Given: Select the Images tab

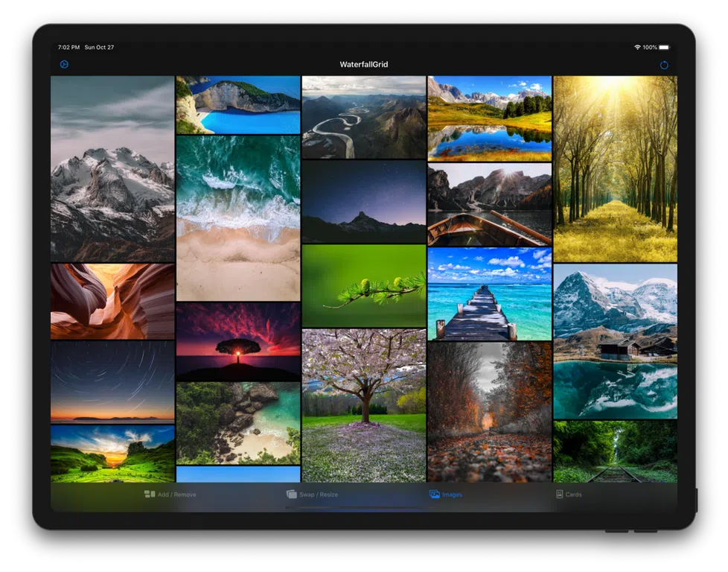Looking at the screenshot, I should pos(445,495).
